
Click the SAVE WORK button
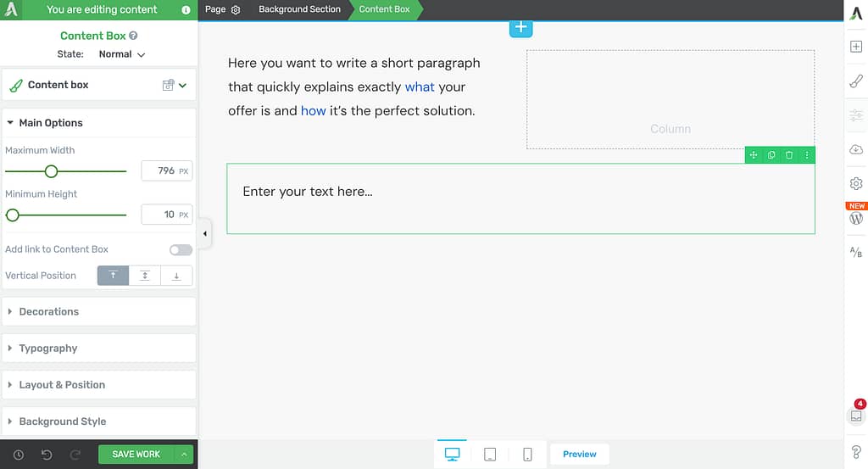tap(136, 455)
